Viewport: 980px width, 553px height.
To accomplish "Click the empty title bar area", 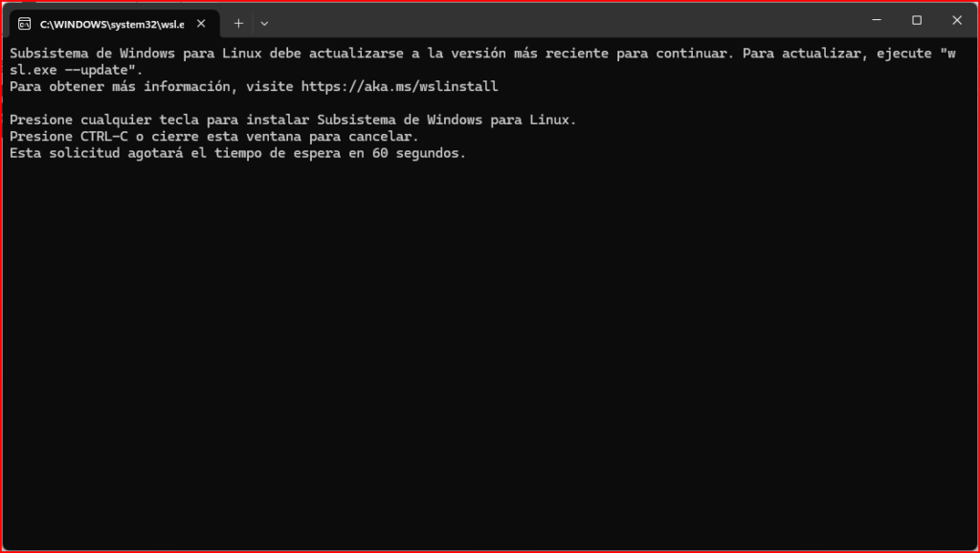I will 574,21.
